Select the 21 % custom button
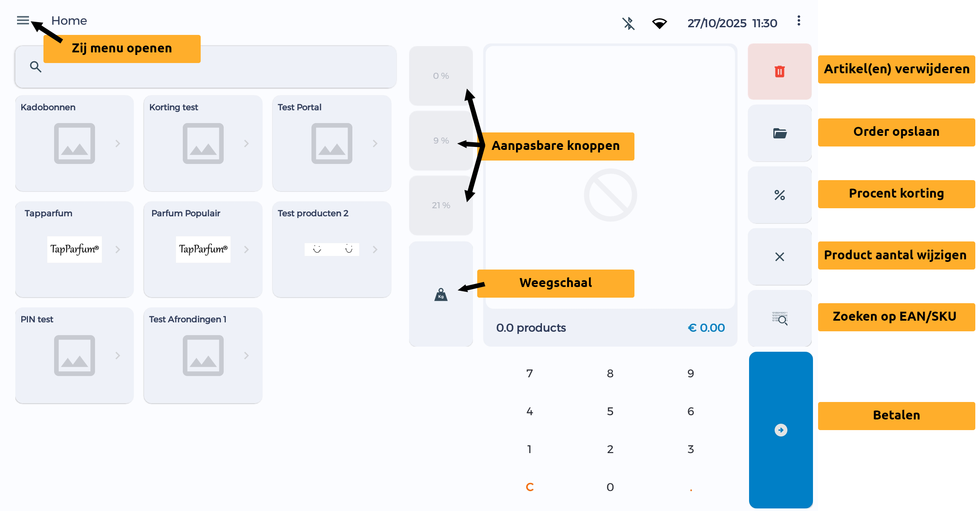This screenshot has height=511, width=980. 441,205
